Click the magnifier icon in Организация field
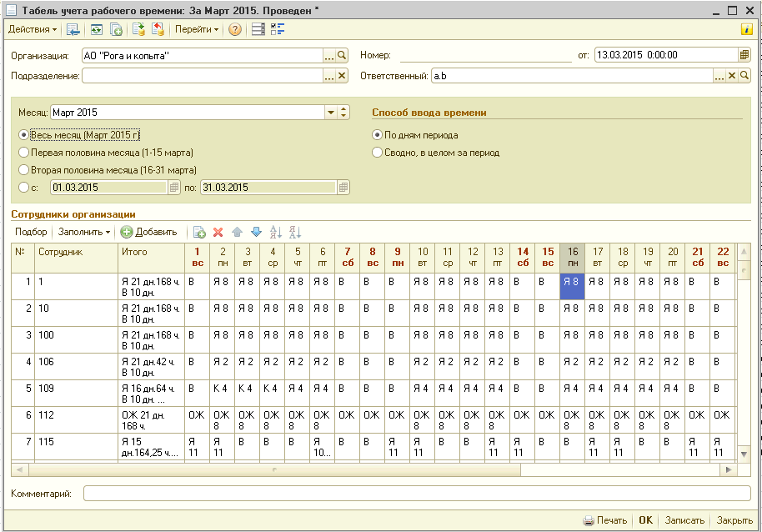 (342, 55)
